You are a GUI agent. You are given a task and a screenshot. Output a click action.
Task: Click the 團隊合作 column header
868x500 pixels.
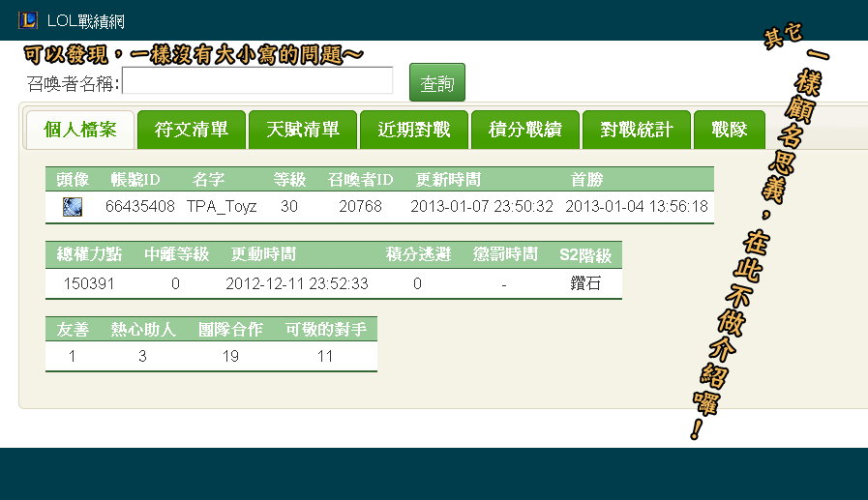(230, 329)
